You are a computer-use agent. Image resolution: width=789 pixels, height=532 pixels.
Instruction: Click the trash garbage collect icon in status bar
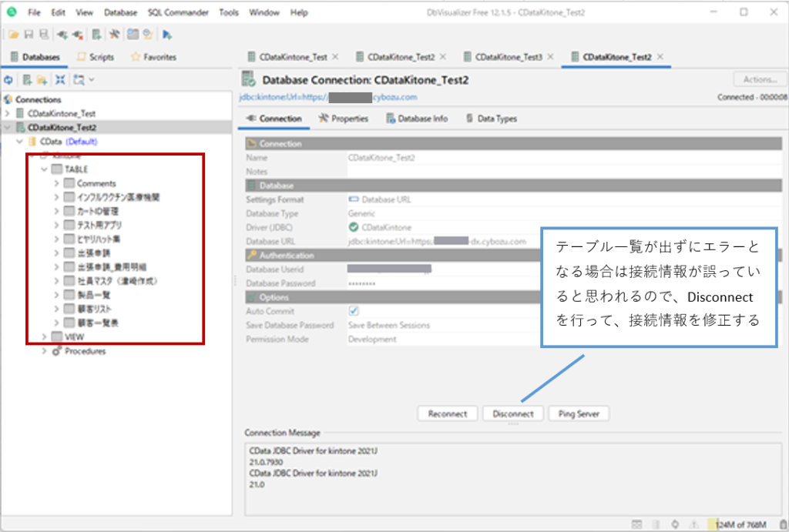click(784, 524)
